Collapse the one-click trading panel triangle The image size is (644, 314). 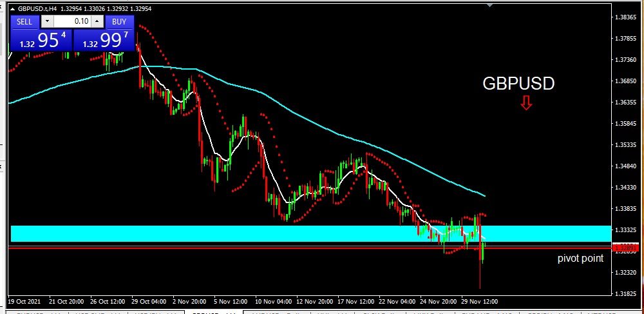point(12,8)
